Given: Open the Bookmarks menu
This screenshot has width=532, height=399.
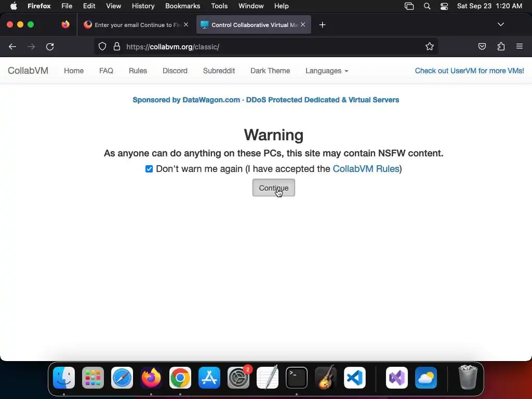Looking at the screenshot, I should [182, 6].
